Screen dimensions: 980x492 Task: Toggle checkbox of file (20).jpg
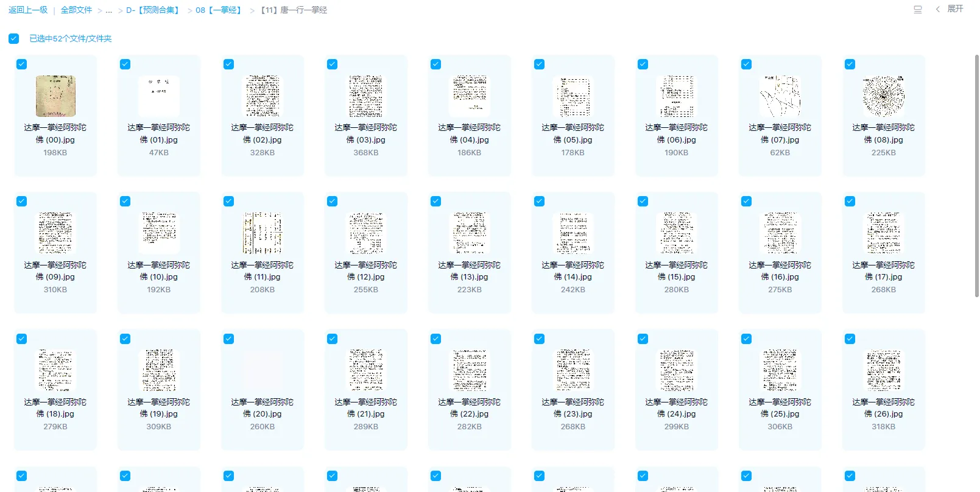[228, 339]
